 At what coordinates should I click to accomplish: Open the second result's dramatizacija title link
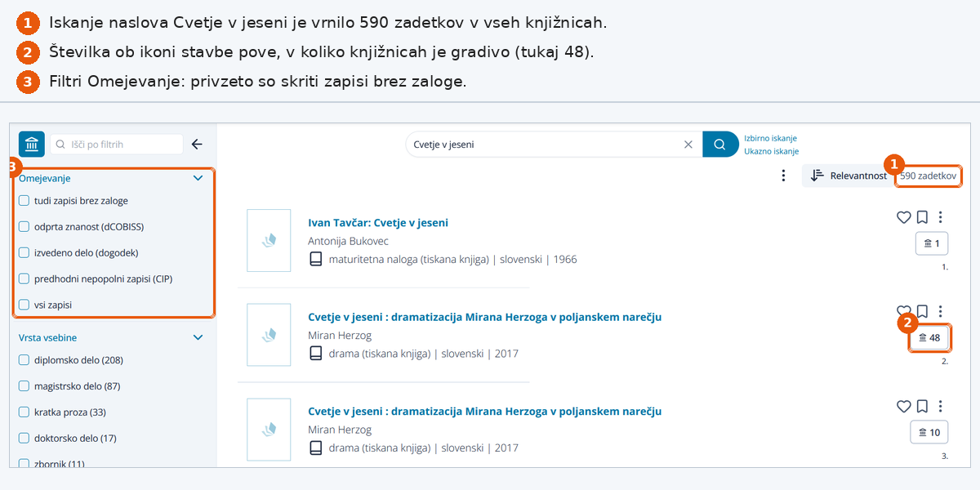[484, 317]
